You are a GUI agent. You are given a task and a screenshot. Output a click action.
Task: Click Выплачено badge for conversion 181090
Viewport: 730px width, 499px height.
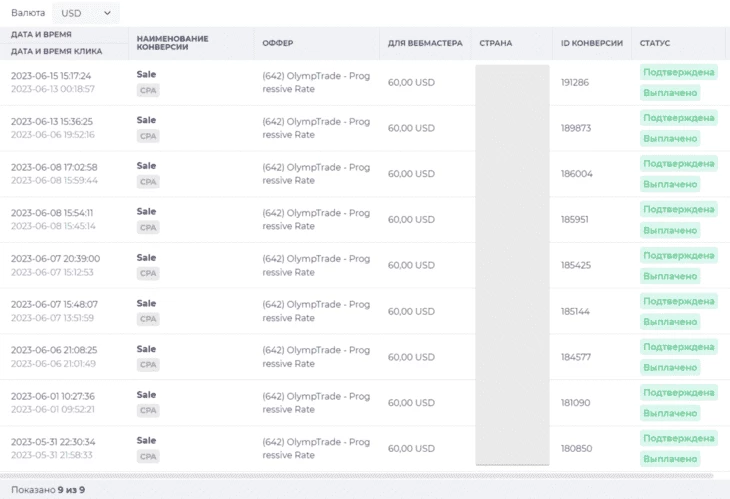point(670,413)
